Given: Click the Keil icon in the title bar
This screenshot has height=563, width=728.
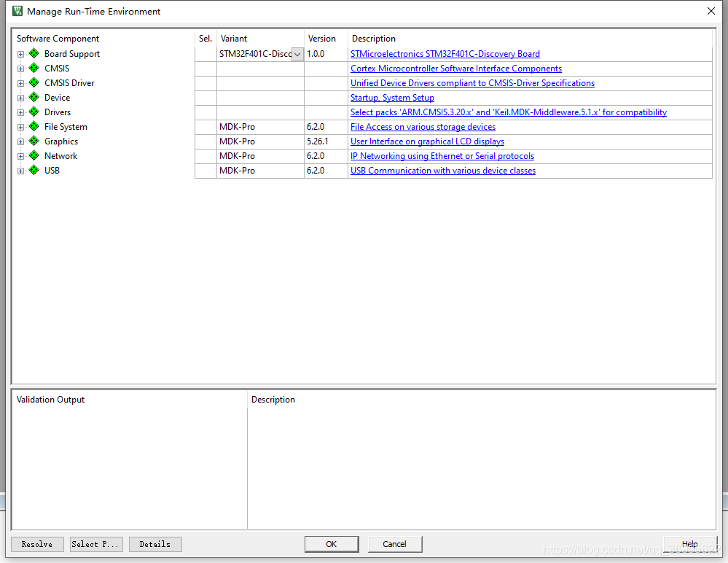Looking at the screenshot, I should pos(17,11).
